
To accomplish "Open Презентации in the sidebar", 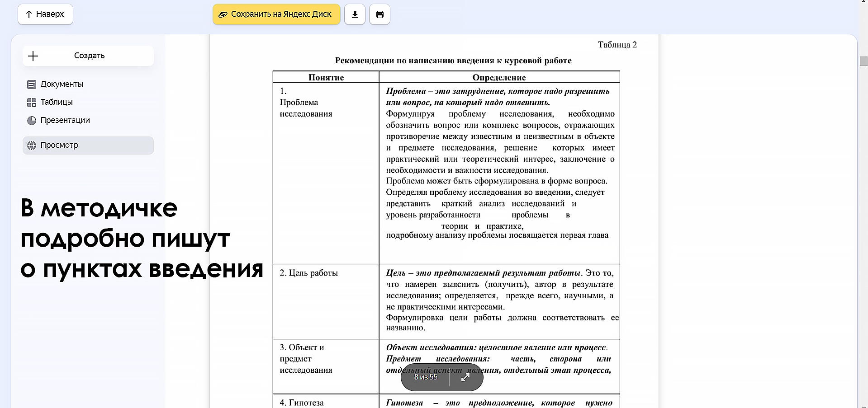I will click(88, 120).
